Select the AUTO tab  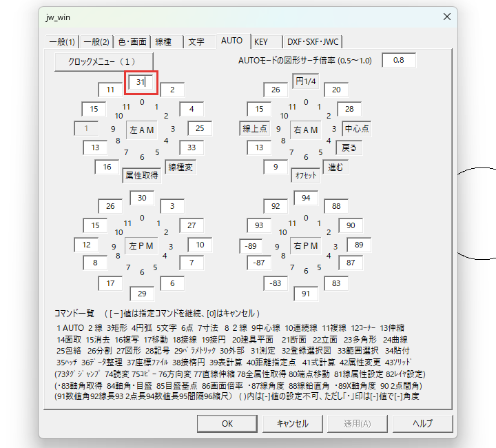click(x=232, y=41)
